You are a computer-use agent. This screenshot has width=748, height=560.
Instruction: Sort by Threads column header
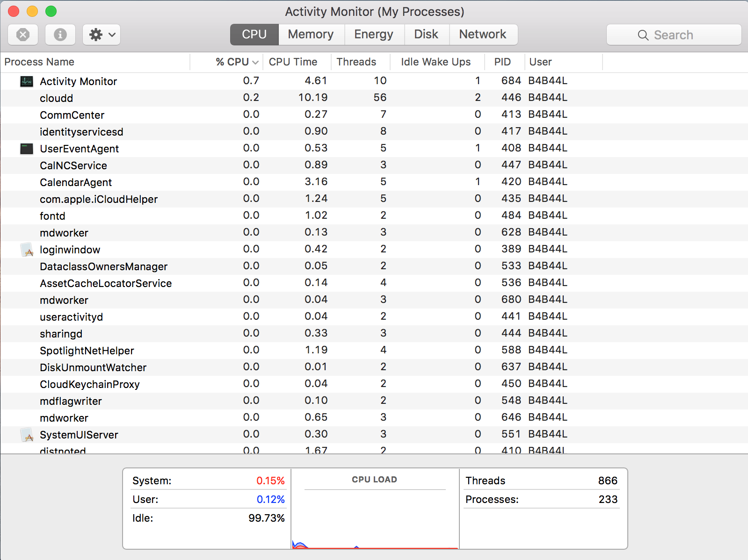[361, 62]
